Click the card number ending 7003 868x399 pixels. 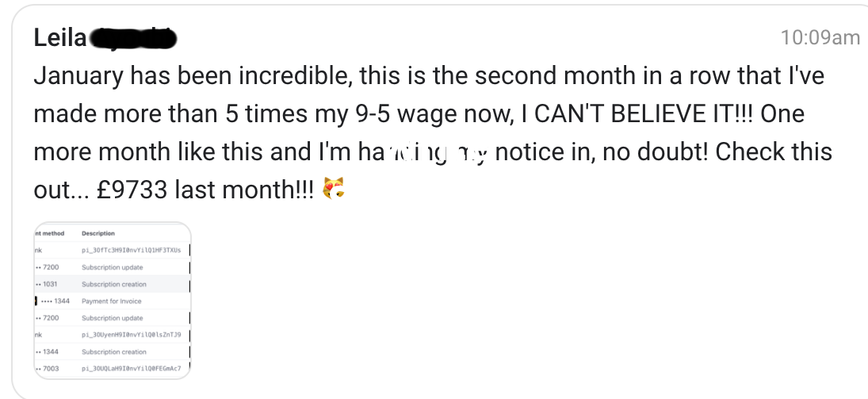47,369
